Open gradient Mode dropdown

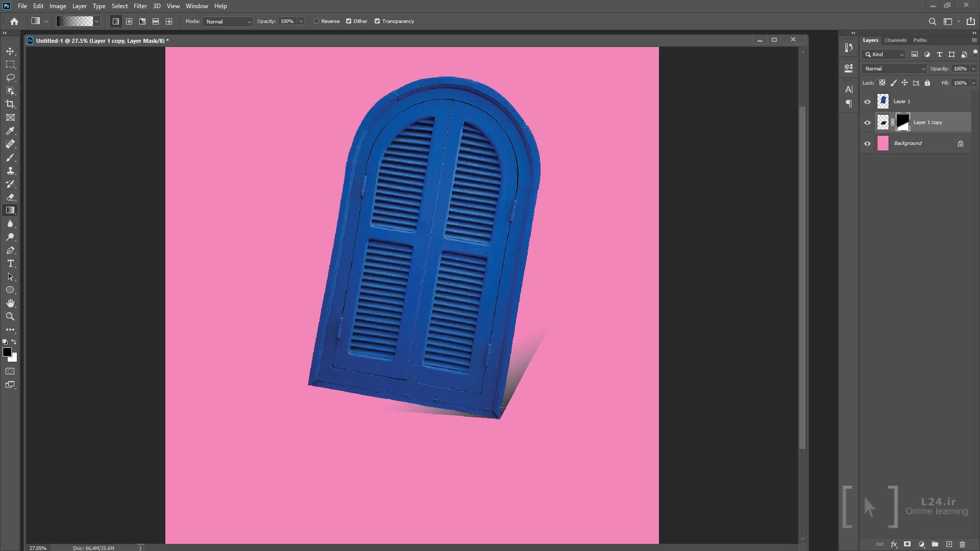tap(228, 21)
